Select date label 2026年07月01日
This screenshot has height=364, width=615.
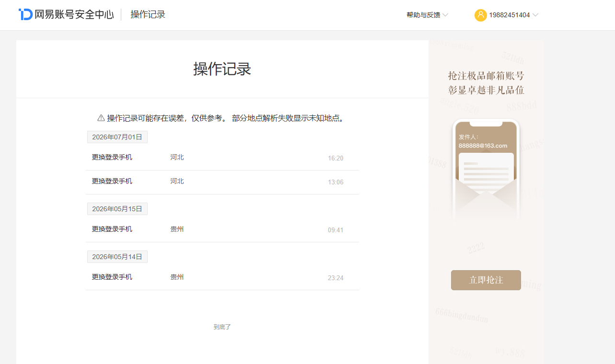pos(117,137)
